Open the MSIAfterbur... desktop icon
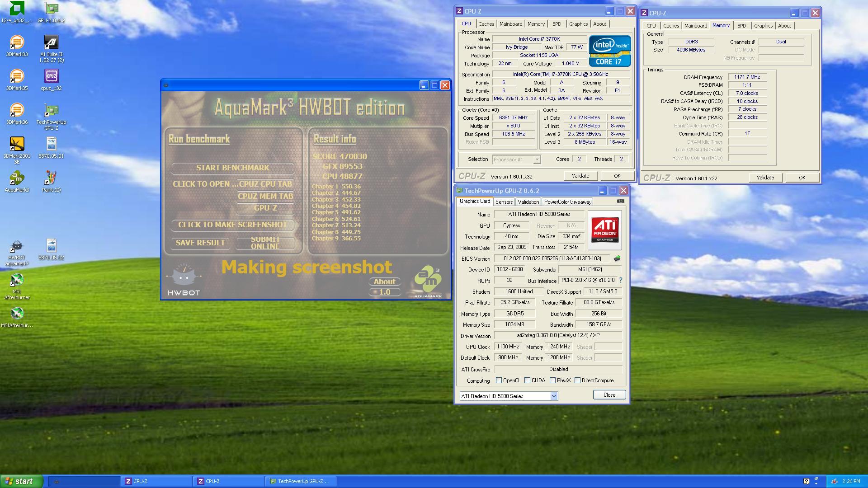The height and width of the screenshot is (488, 868). tap(17, 317)
